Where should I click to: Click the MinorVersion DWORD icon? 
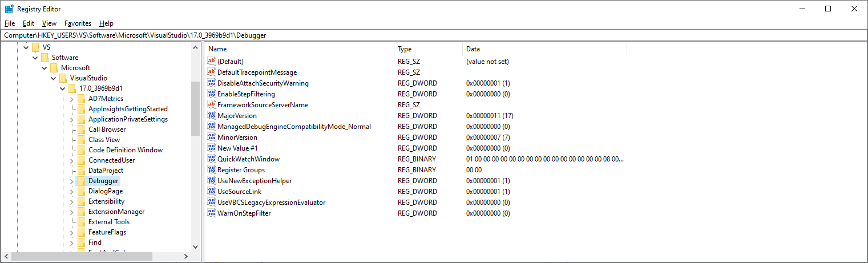pyautogui.click(x=212, y=137)
